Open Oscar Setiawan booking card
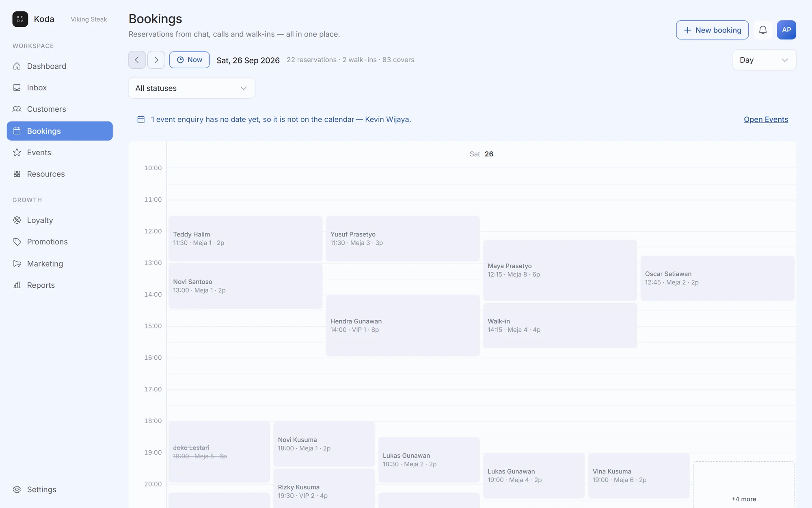Image resolution: width=812 pixels, height=508 pixels. point(717,278)
